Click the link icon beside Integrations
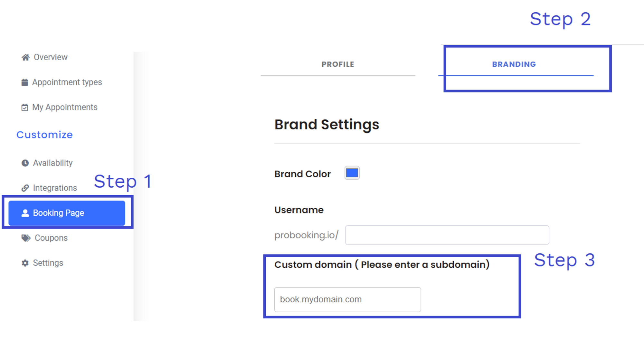Image resolution: width=644 pixels, height=337 pixels. tap(25, 188)
